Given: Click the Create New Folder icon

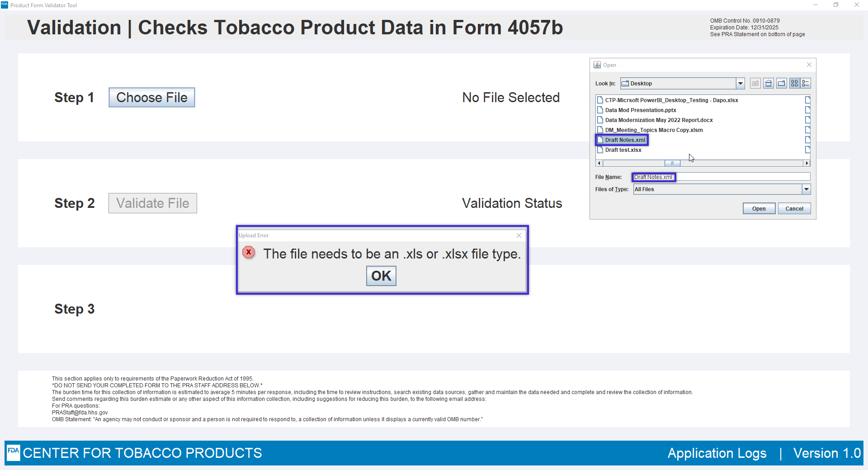Looking at the screenshot, I should [x=782, y=83].
